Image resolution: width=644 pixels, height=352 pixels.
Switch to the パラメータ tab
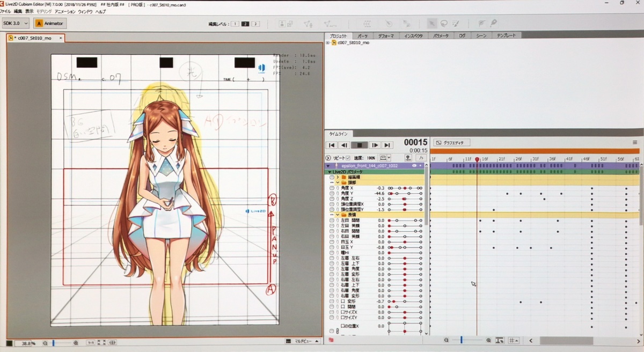pyautogui.click(x=441, y=35)
